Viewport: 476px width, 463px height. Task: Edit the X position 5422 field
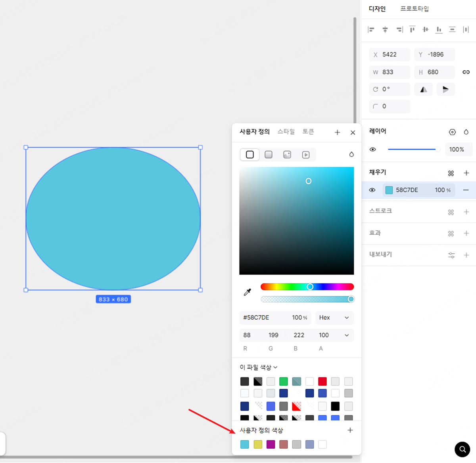point(390,54)
